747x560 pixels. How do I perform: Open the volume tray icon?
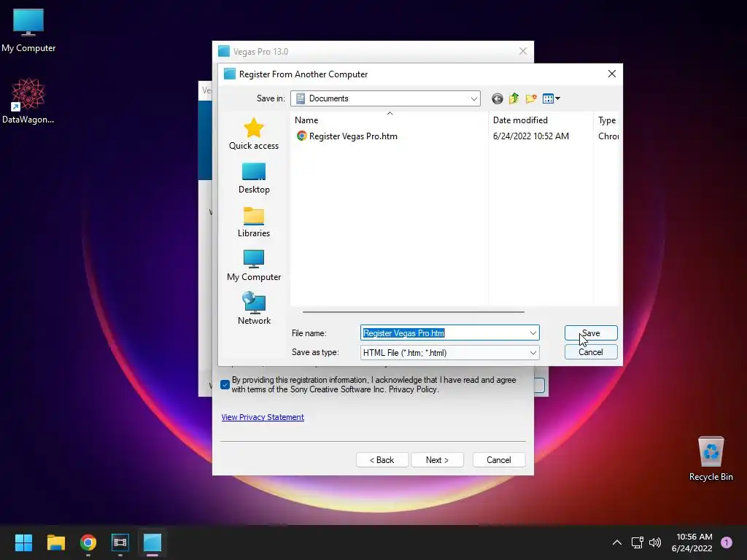point(655,542)
